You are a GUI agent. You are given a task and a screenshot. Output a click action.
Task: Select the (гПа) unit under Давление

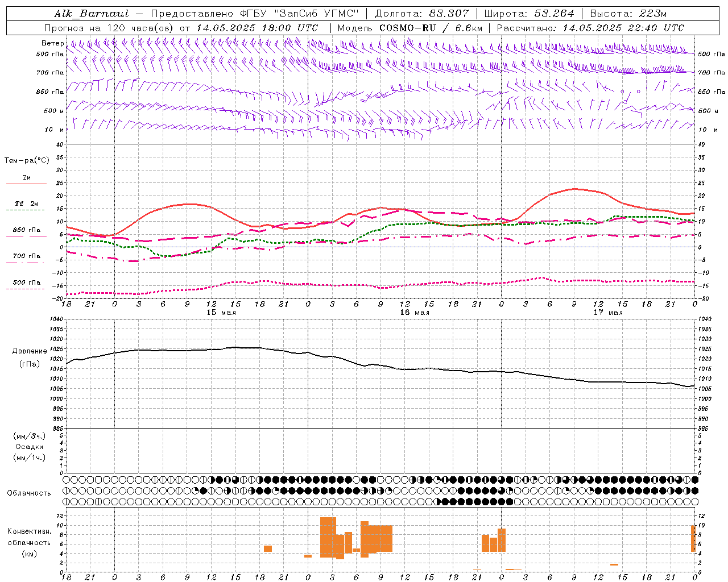(x=30, y=364)
